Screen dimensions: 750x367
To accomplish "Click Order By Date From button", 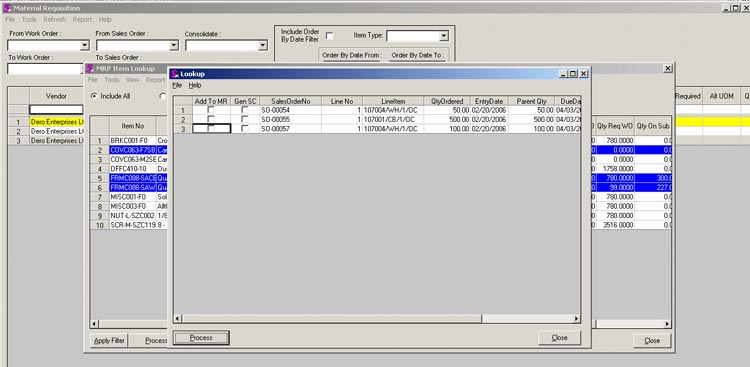I will [x=352, y=56].
